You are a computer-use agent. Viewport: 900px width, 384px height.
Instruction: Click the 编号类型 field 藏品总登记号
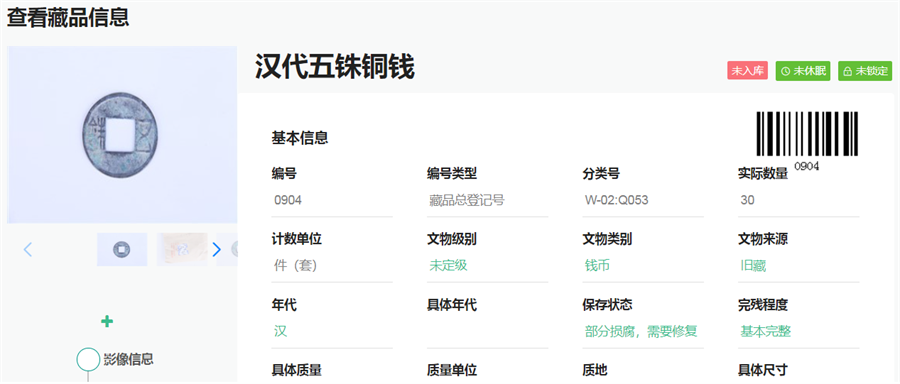coord(487,200)
